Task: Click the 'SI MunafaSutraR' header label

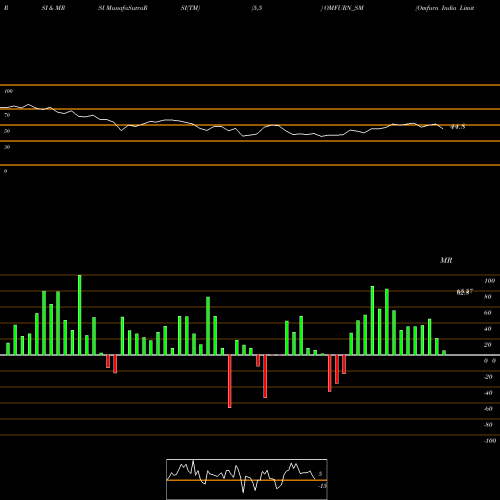Action: point(123,8)
